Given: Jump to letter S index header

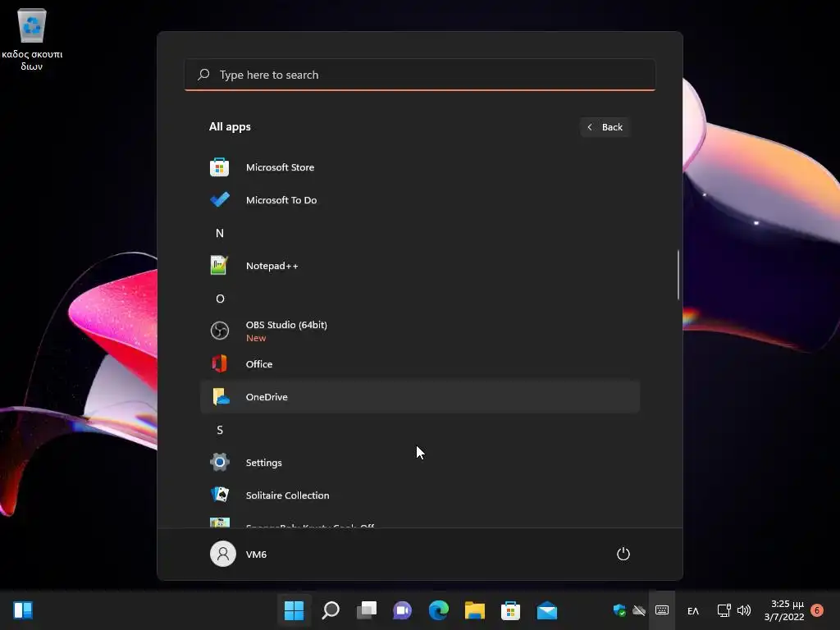Looking at the screenshot, I should coord(220,430).
